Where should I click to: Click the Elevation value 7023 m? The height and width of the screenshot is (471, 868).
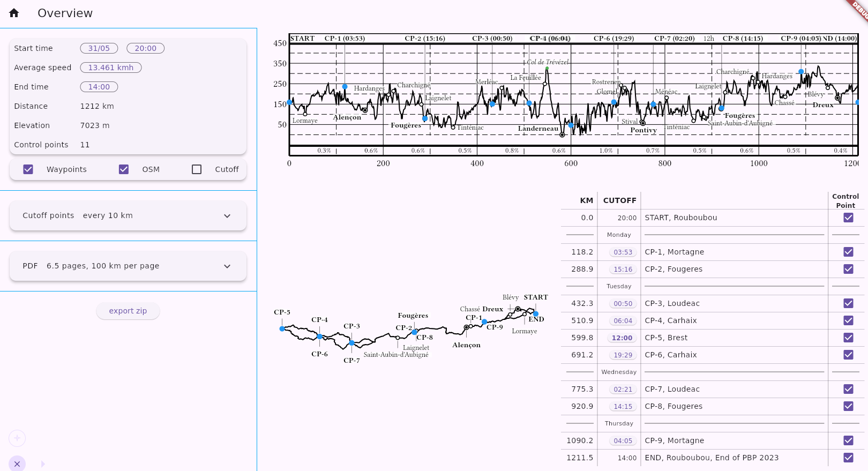click(95, 125)
